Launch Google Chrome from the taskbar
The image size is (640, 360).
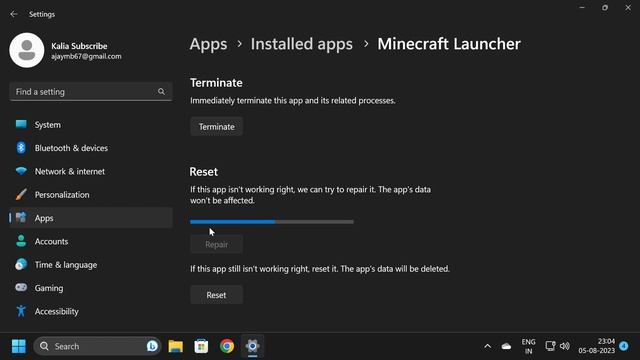click(227, 346)
